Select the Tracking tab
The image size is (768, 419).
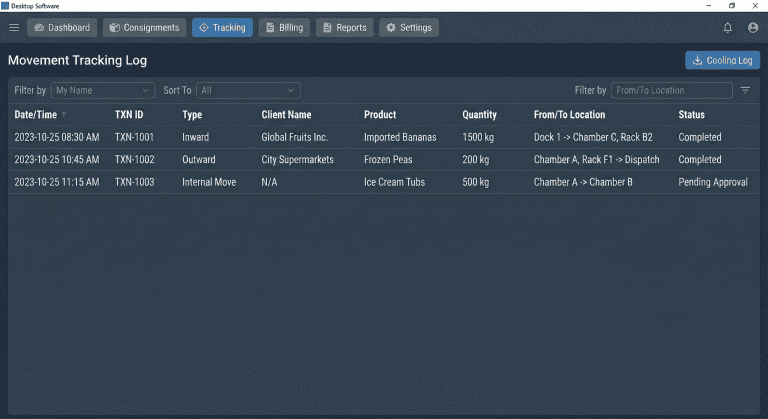[222, 28]
